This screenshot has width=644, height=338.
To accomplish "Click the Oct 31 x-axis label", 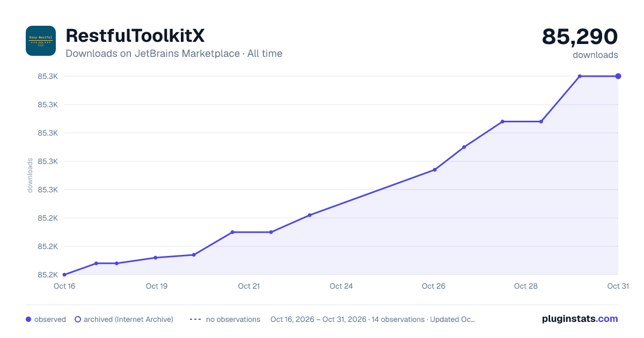I will 618,286.
